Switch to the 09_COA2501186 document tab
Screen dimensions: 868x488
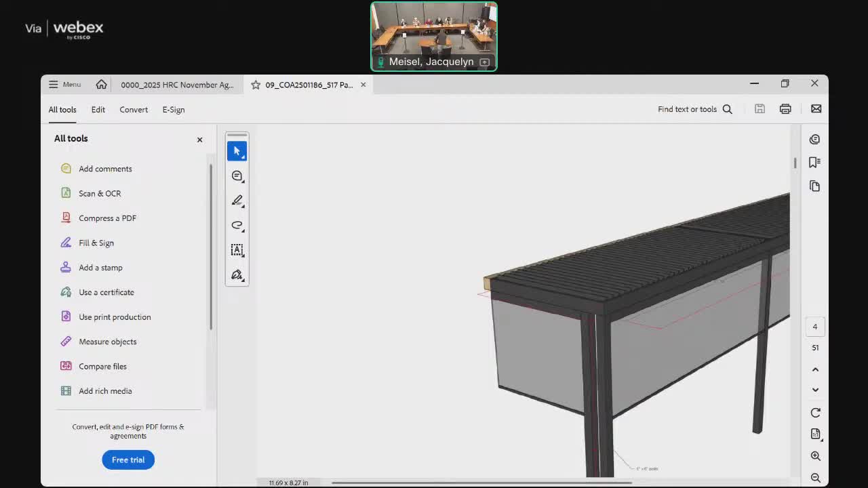tap(309, 85)
